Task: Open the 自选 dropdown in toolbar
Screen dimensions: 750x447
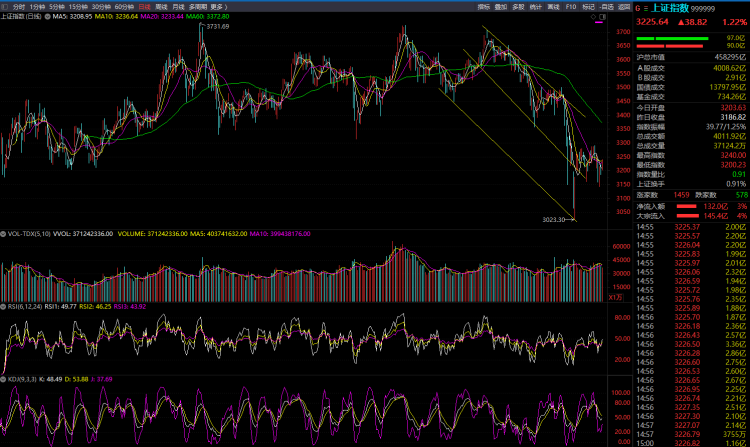Action: (x=606, y=7)
